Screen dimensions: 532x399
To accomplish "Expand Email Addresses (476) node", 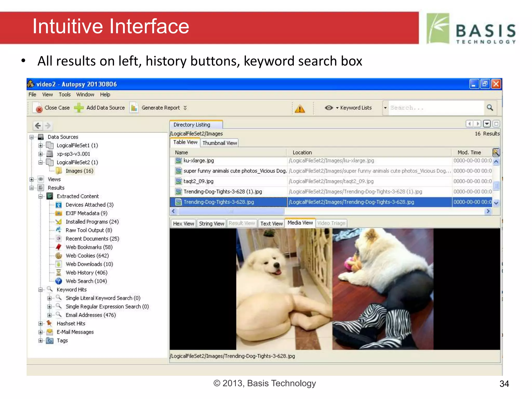I will pyautogui.click(x=49, y=315).
